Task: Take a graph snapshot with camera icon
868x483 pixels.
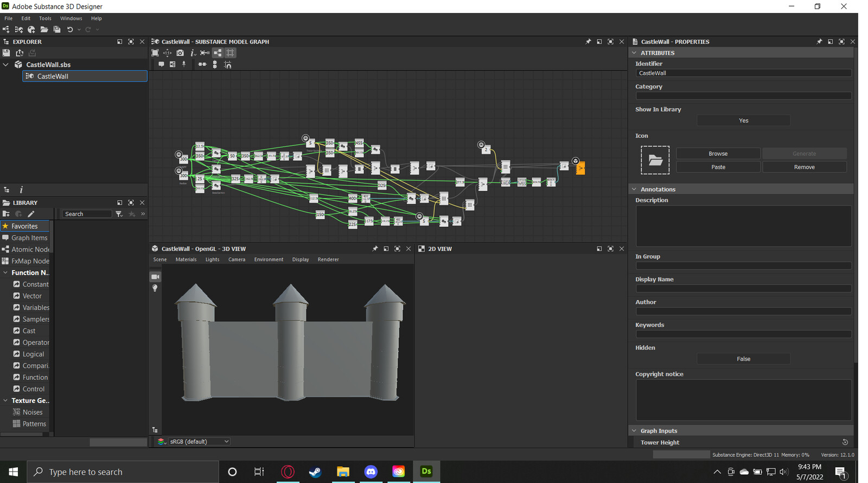Action: (x=180, y=53)
